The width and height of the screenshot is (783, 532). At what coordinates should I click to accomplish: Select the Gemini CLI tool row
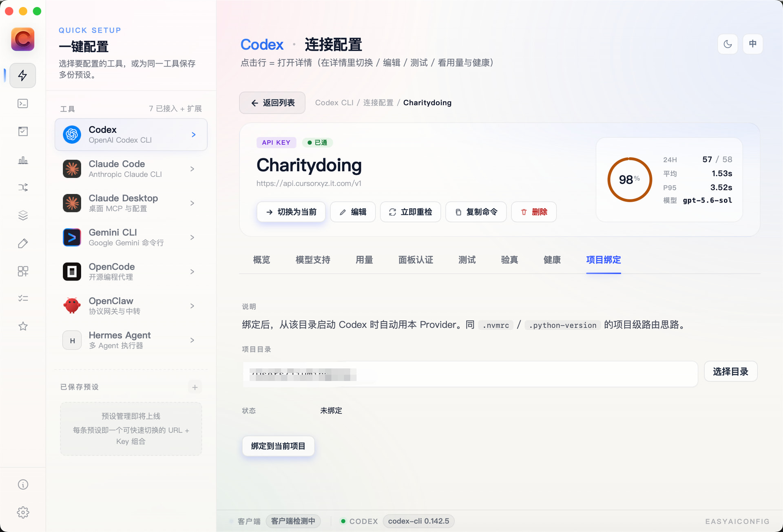131,237
